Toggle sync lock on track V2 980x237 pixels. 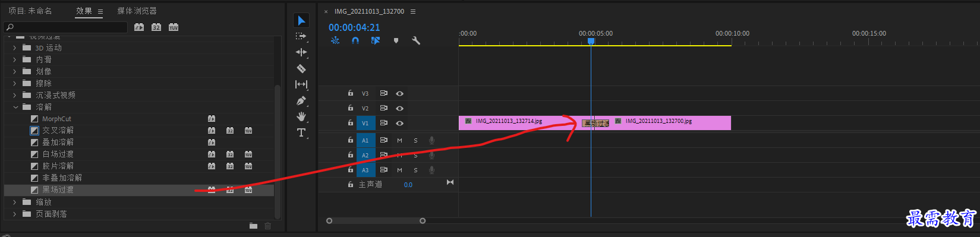(x=384, y=108)
